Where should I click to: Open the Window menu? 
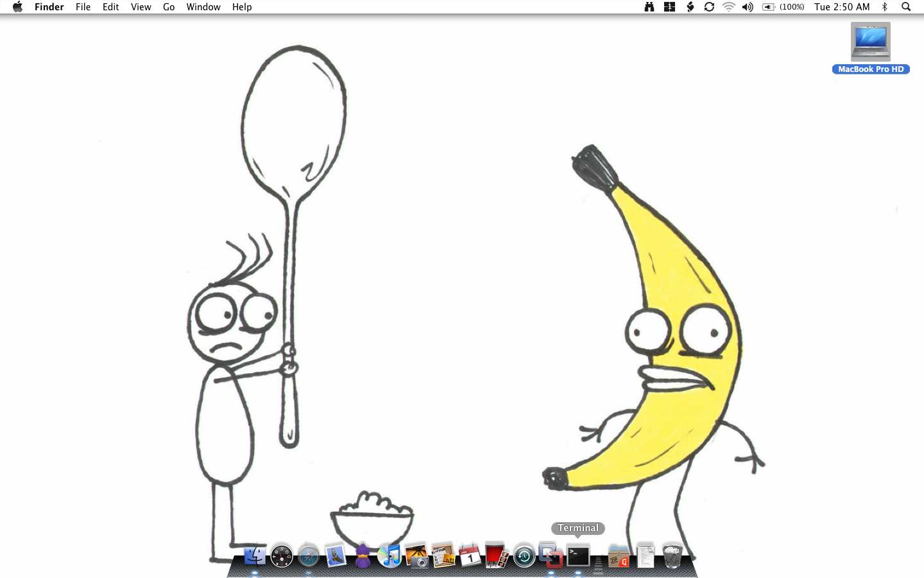pos(203,7)
